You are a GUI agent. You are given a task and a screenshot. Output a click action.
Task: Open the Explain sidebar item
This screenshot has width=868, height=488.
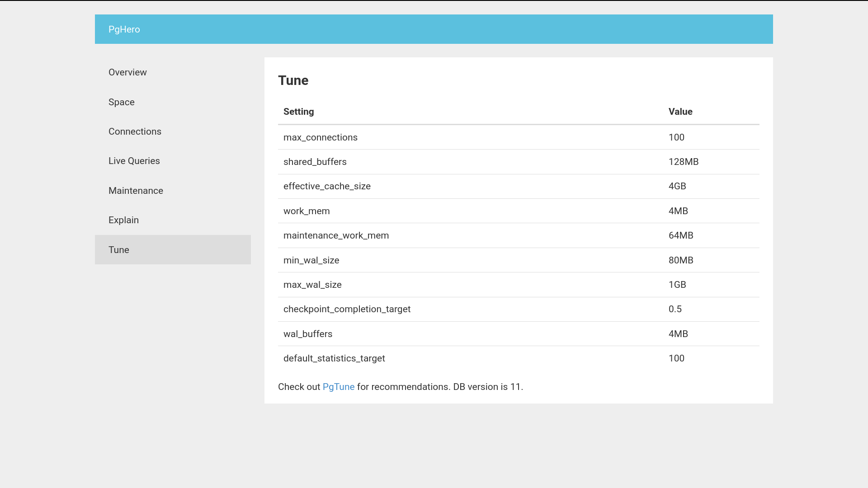pyautogui.click(x=123, y=220)
